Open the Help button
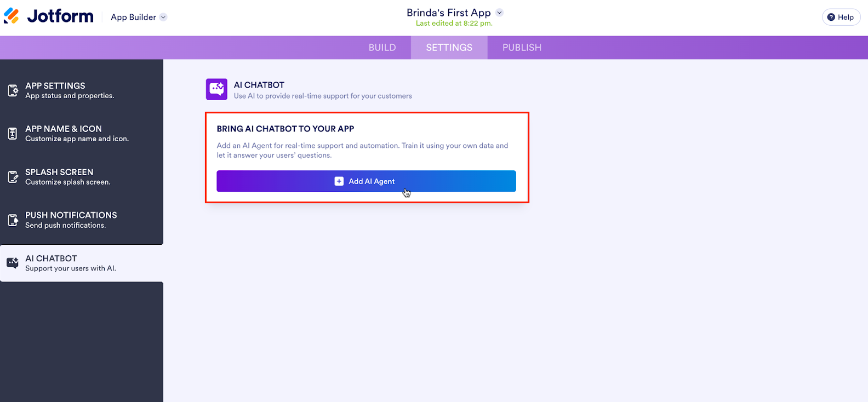The height and width of the screenshot is (402, 868). click(841, 17)
